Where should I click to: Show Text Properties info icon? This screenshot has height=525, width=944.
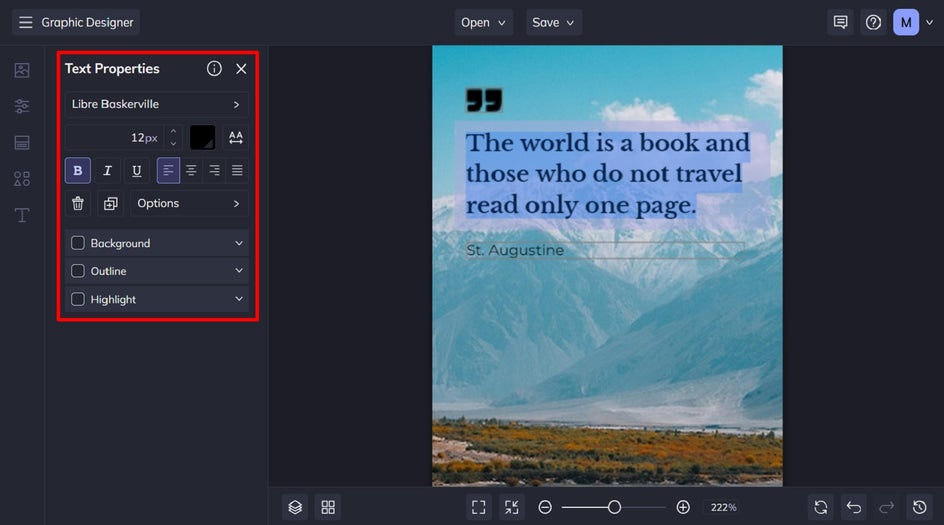pyautogui.click(x=214, y=69)
